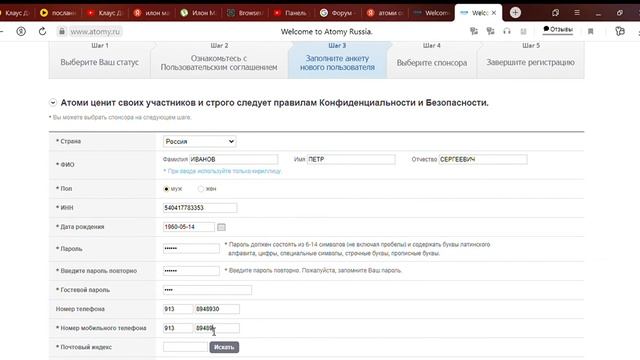Switch to the 'Browser' tab
This screenshot has width=640, height=360.
tap(245, 13)
